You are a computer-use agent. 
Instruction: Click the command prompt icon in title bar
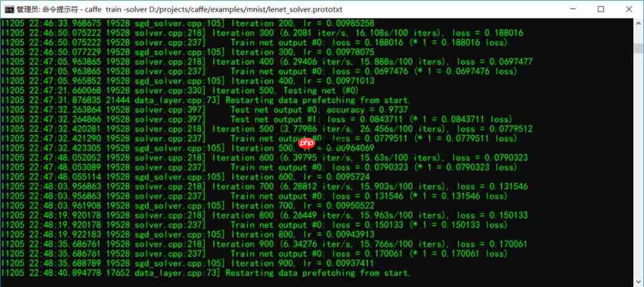[9, 9]
